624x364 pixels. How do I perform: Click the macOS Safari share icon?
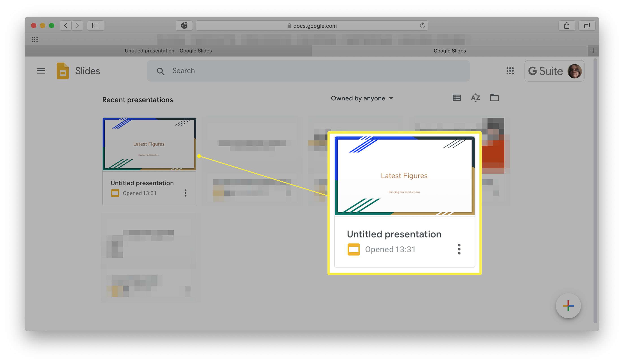pyautogui.click(x=566, y=25)
